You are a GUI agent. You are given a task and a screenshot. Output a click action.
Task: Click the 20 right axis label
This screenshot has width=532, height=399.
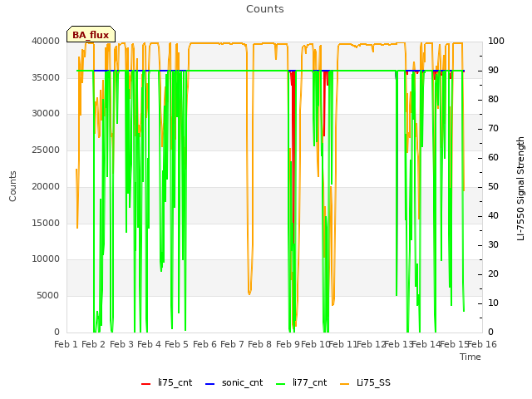(x=493, y=273)
